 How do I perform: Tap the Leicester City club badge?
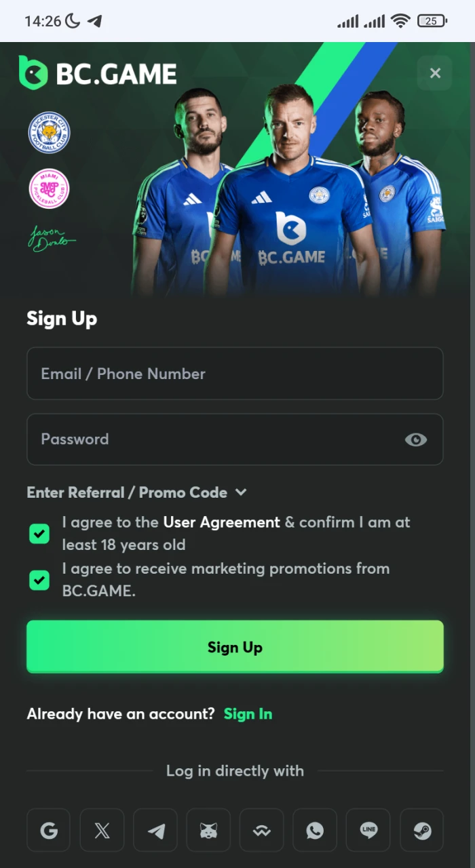pyautogui.click(x=49, y=133)
